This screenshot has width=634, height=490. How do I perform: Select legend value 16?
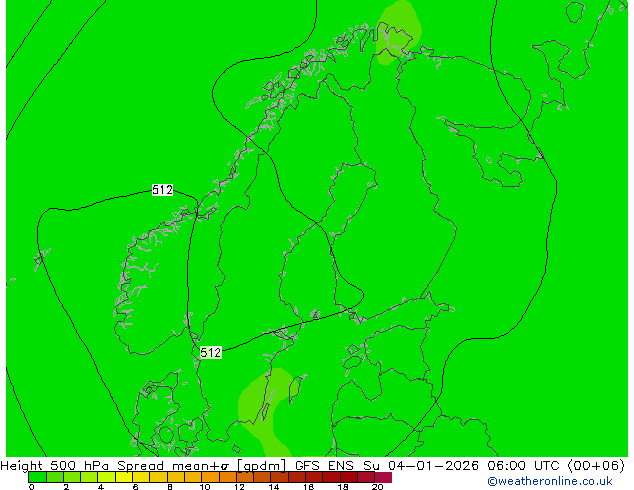[x=308, y=487]
